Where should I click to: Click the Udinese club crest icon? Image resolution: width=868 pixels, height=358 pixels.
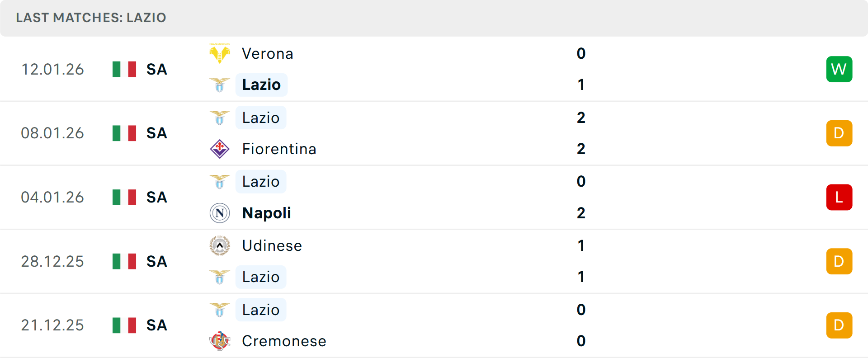220,245
